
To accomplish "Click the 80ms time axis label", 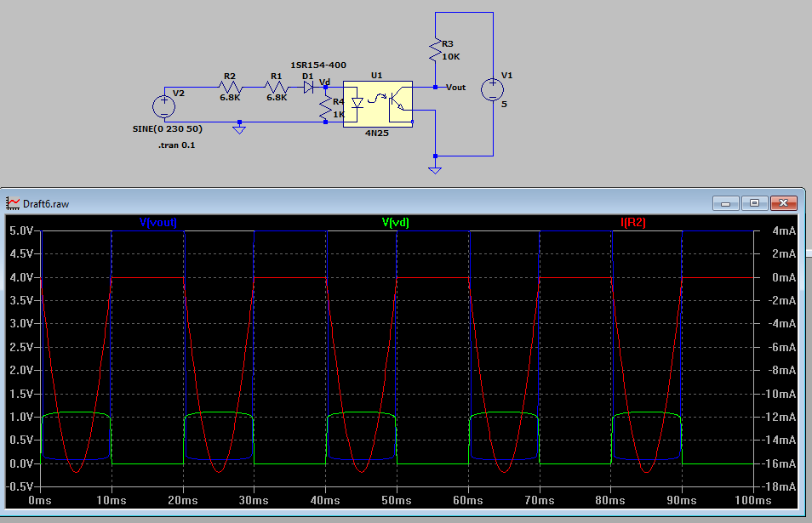I will pos(610,500).
